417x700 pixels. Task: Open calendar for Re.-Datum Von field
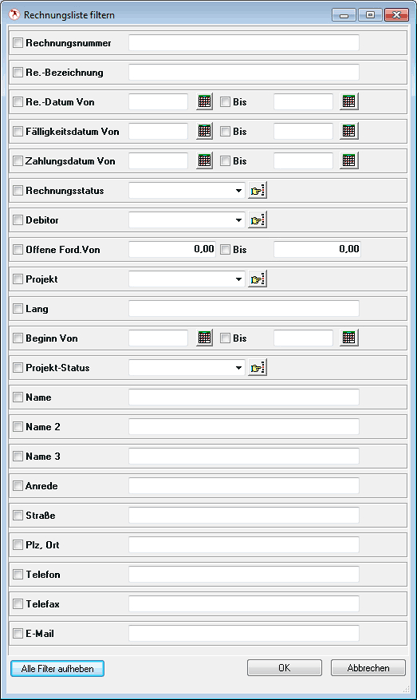coord(204,101)
